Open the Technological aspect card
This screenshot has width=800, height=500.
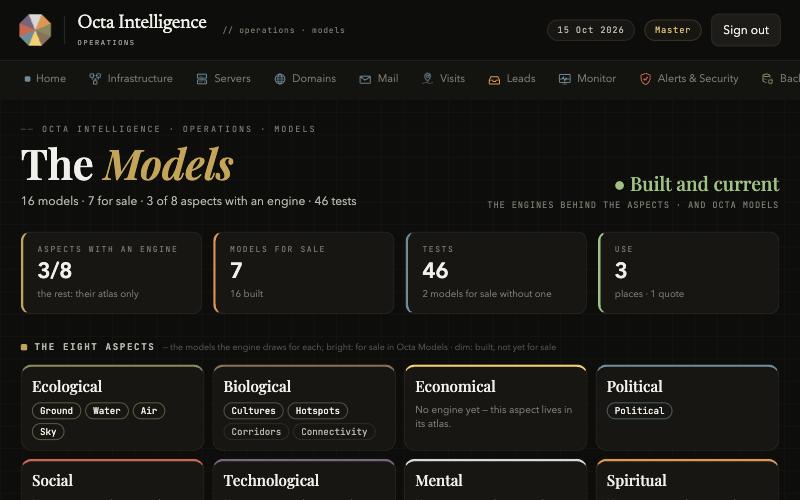click(304, 480)
